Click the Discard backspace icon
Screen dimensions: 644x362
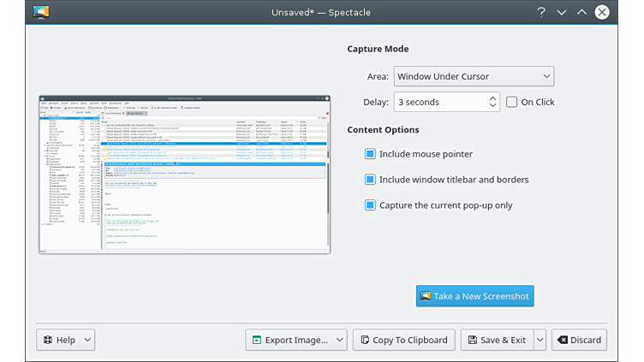tap(562, 340)
